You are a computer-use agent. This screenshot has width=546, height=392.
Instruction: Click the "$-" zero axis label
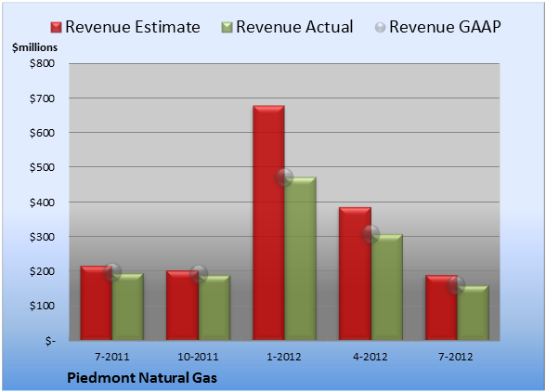click(x=50, y=341)
